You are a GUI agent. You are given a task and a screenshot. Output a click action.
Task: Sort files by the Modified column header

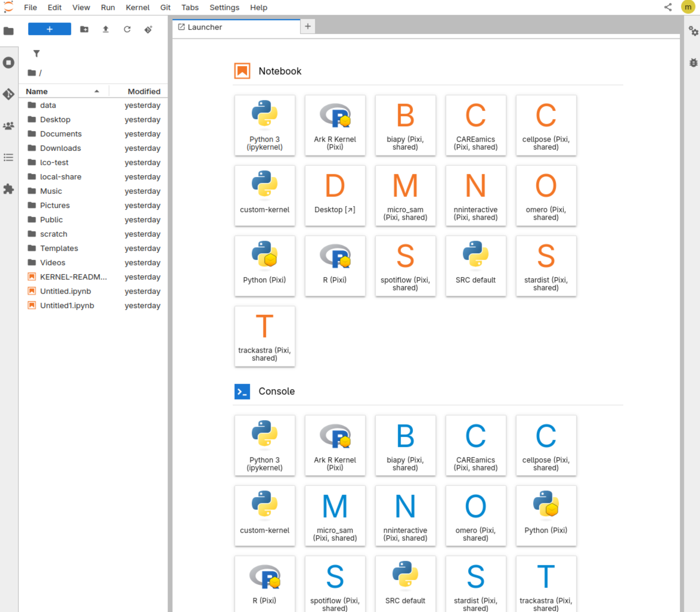click(139, 91)
